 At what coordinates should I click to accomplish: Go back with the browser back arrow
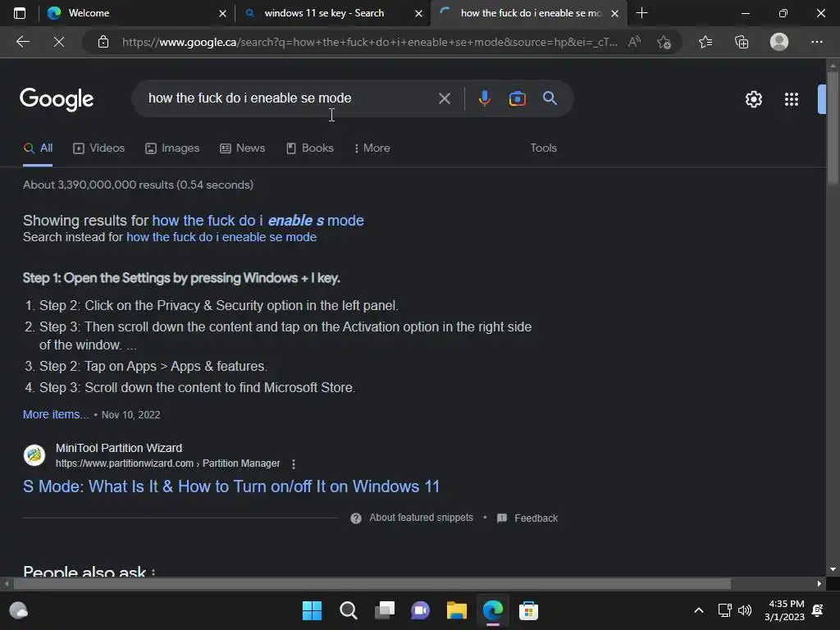[22, 42]
